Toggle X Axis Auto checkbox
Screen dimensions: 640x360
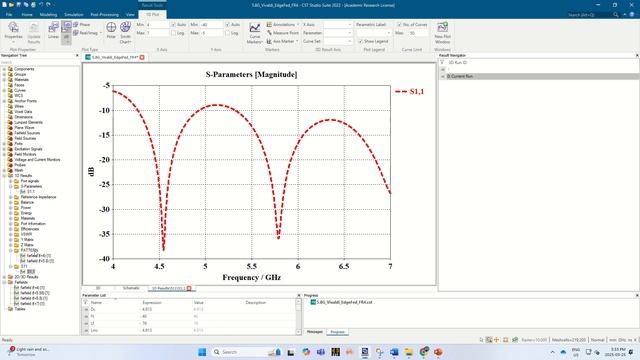(173, 24)
